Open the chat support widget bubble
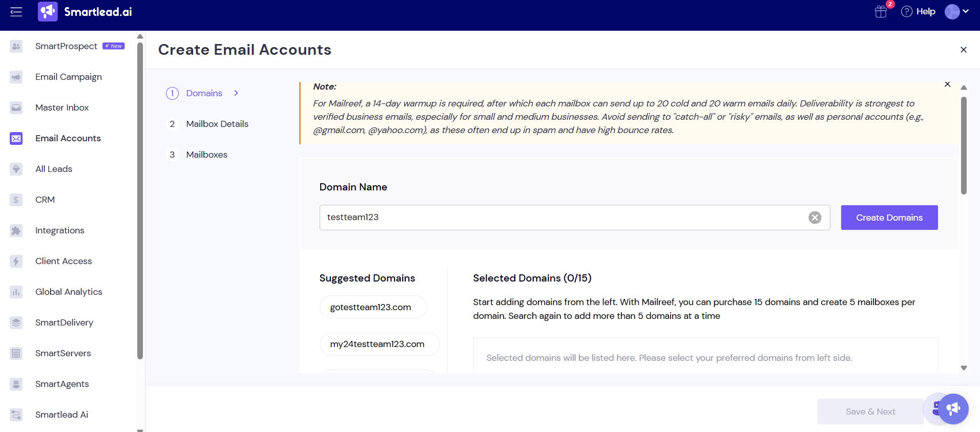This screenshot has height=432, width=980. 953,408
